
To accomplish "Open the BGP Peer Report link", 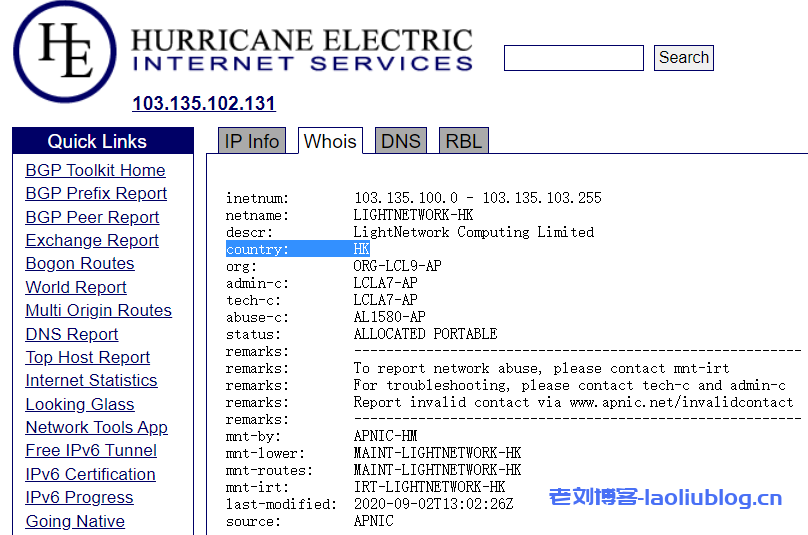I will click(92, 217).
